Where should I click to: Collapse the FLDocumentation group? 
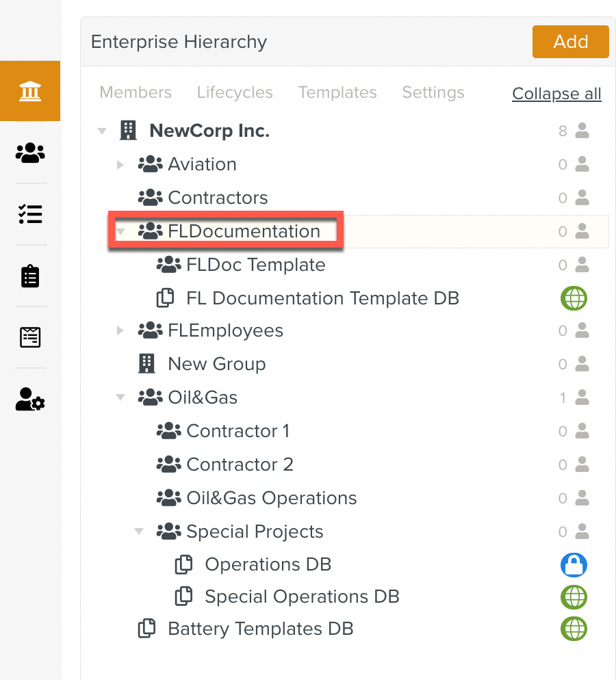coord(120,232)
